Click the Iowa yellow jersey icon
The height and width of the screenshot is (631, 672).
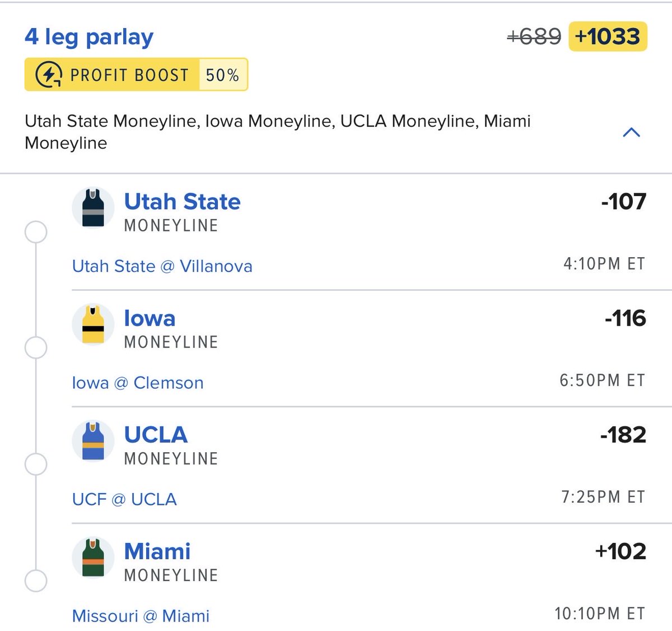93,324
